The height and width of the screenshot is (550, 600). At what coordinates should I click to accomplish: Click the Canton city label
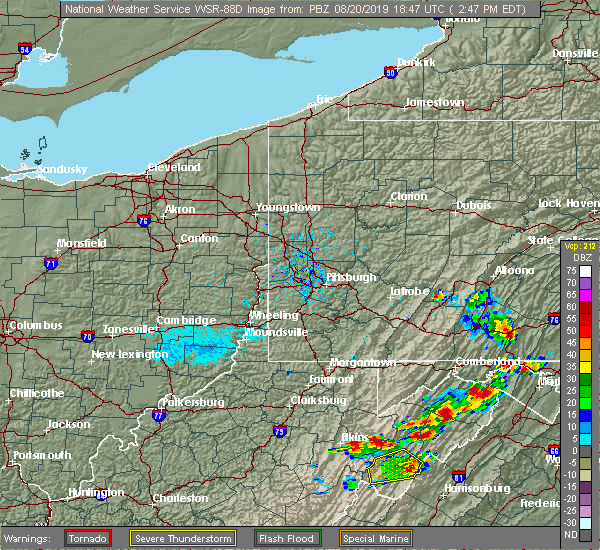(199, 238)
